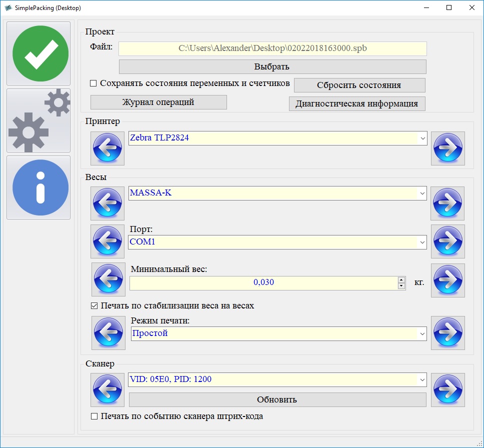Click Сбросить состояния button

point(359,85)
